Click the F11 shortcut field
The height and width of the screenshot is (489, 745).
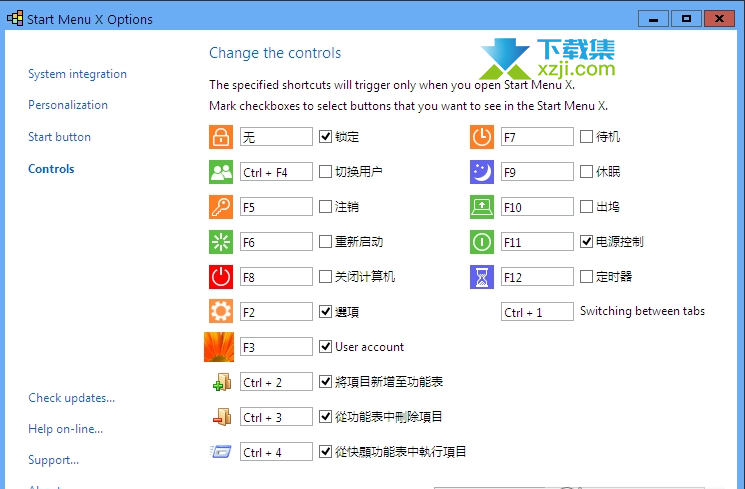click(537, 242)
